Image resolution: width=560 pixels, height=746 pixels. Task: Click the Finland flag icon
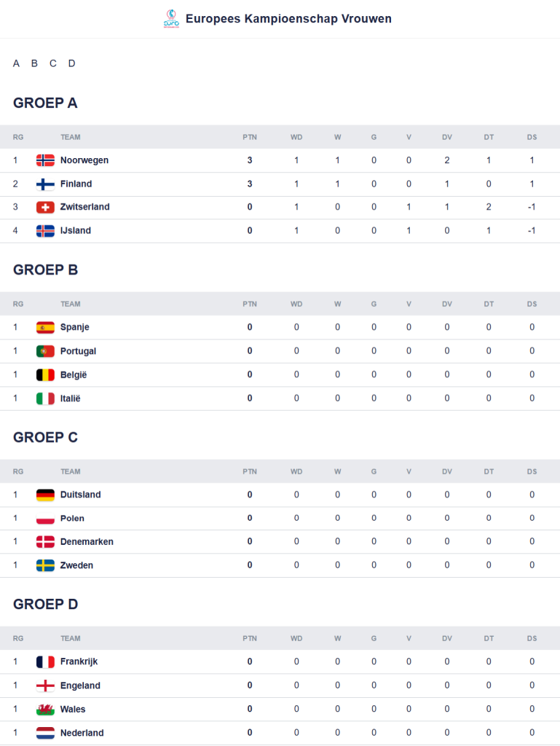pyautogui.click(x=45, y=184)
